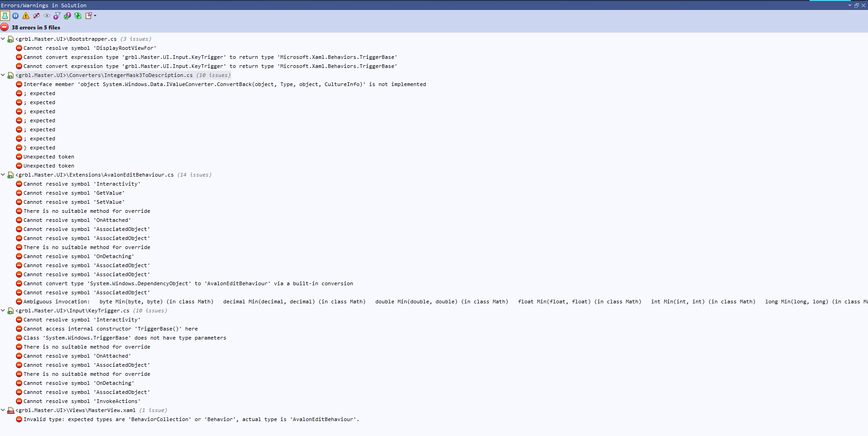Toggle the gray eye icon
The width and height of the screenshot is (868, 436).
(47, 16)
